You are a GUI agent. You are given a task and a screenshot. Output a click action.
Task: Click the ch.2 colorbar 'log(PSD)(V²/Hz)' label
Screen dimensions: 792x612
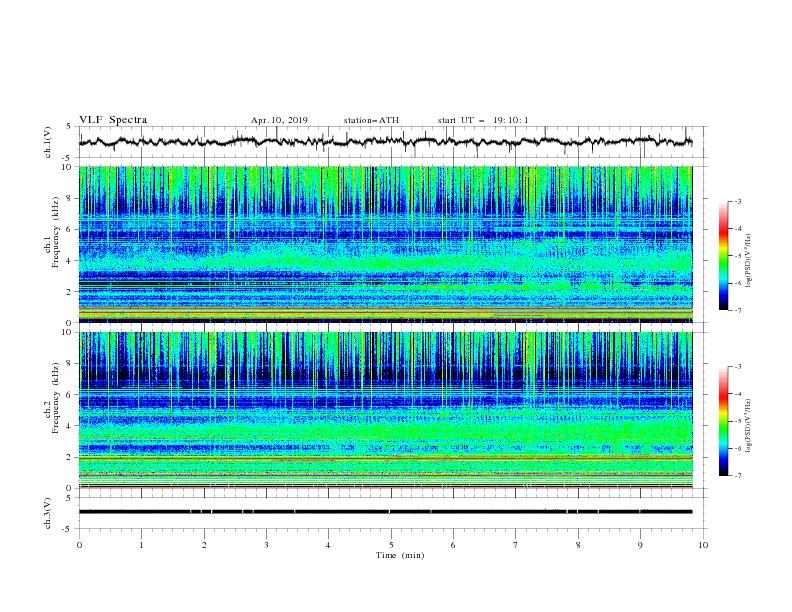tap(748, 426)
